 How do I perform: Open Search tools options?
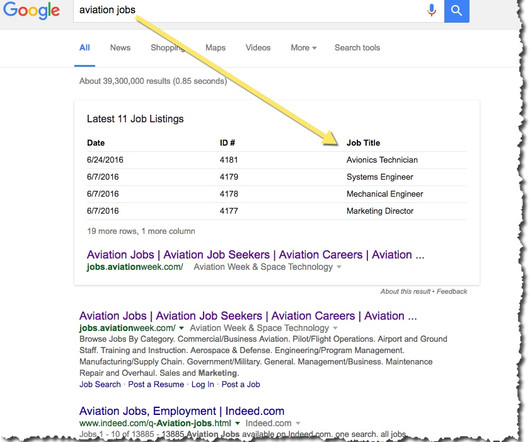357,48
